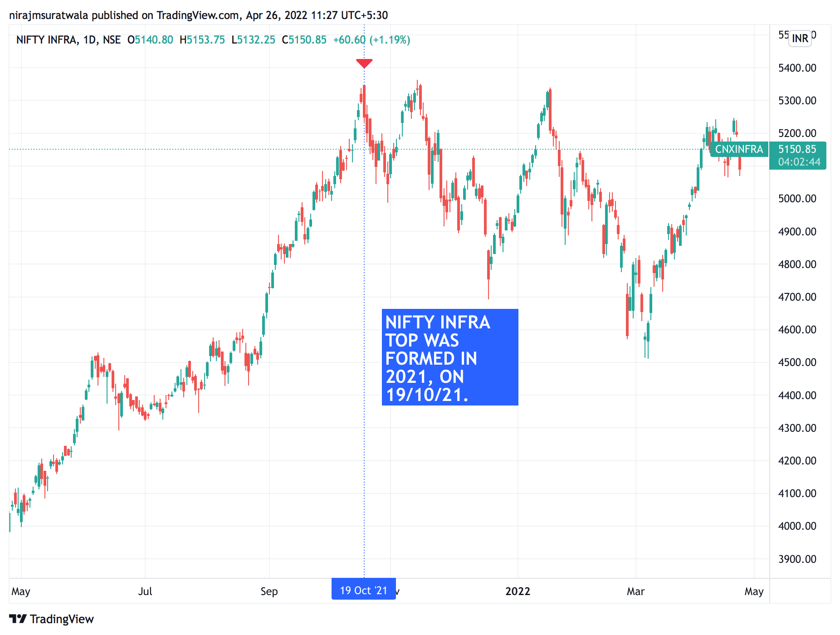
Task: Click the leftmost May time axis label
Action: coord(21,592)
